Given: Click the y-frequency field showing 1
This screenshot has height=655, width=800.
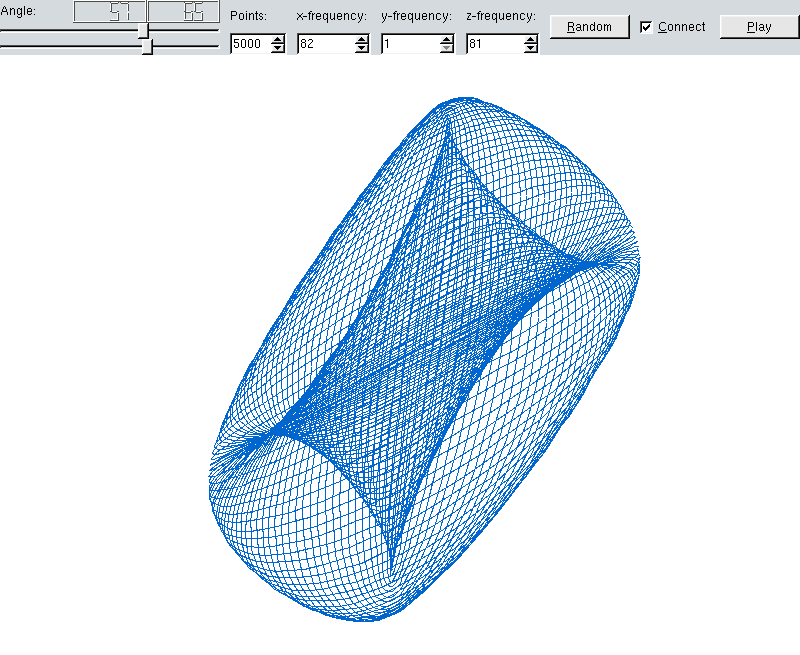Looking at the screenshot, I should [411, 44].
